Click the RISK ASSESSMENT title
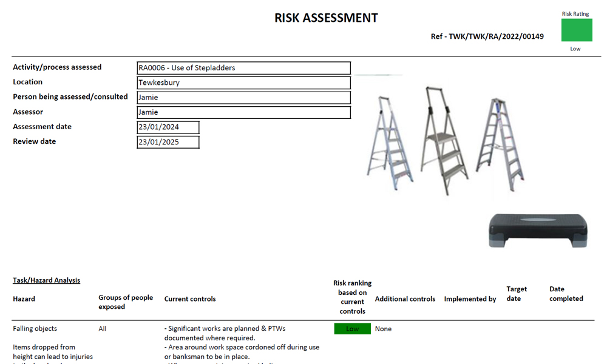 [x=327, y=18]
